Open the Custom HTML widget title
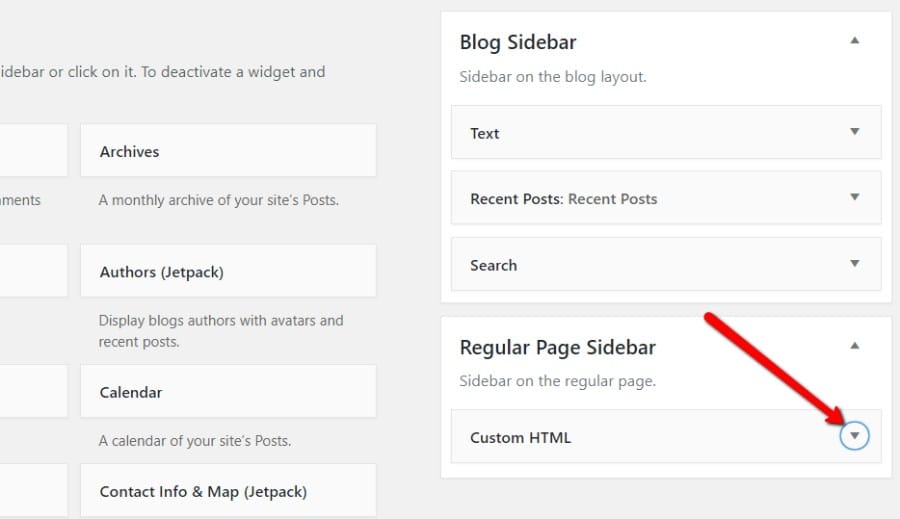900x519 pixels. pyautogui.click(x=520, y=437)
